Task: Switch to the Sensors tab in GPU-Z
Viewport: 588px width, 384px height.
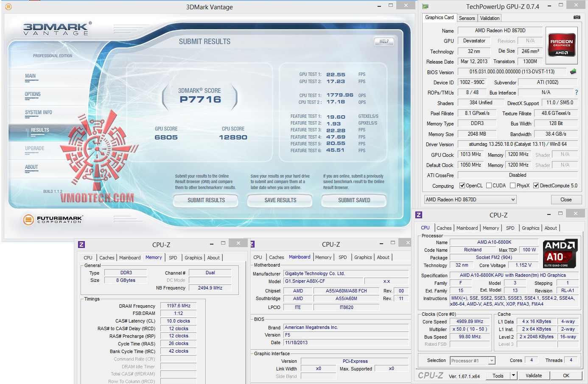Action: click(467, 18)
